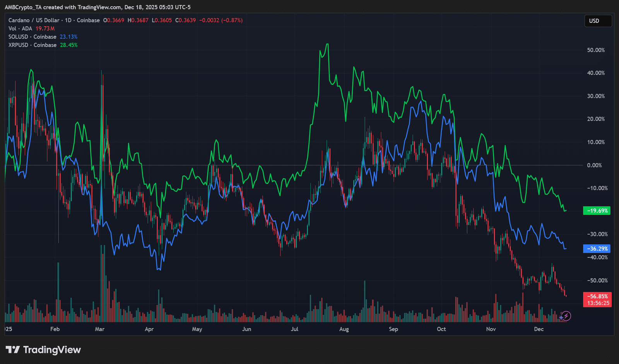Image resolution: width=619 pixels, height=364 pixels.
Task: Select the green −19.69% price label
Action: pyautogui.click(x=596, y=210)
